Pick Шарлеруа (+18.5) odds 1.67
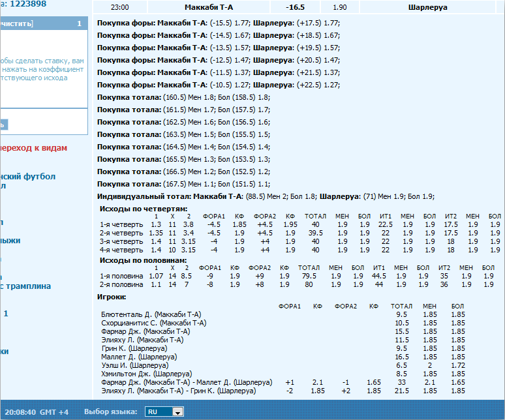 coord(331,35)
